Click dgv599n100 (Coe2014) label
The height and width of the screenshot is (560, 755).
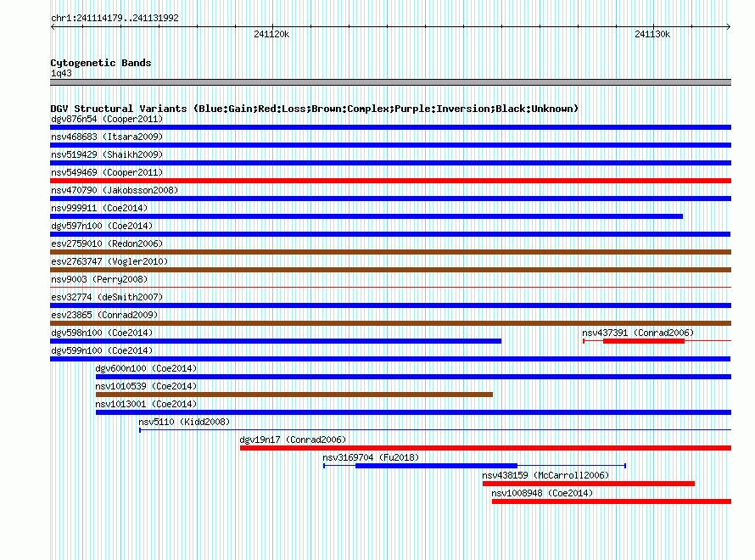click(102, 350)
